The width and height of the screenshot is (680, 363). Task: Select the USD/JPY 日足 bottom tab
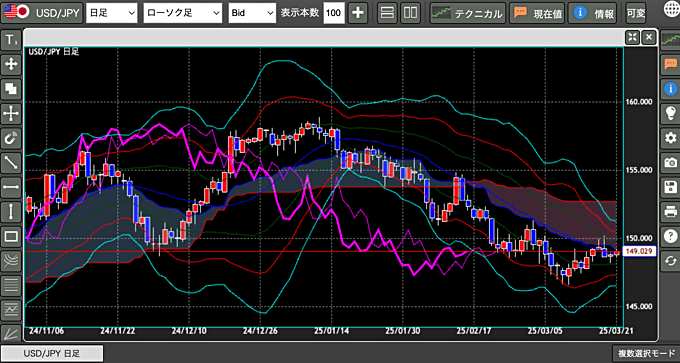(52, 353)
